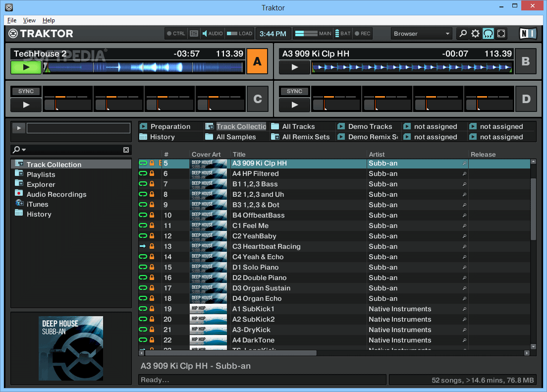
Task: Play deck B
Action: point(295,67)
